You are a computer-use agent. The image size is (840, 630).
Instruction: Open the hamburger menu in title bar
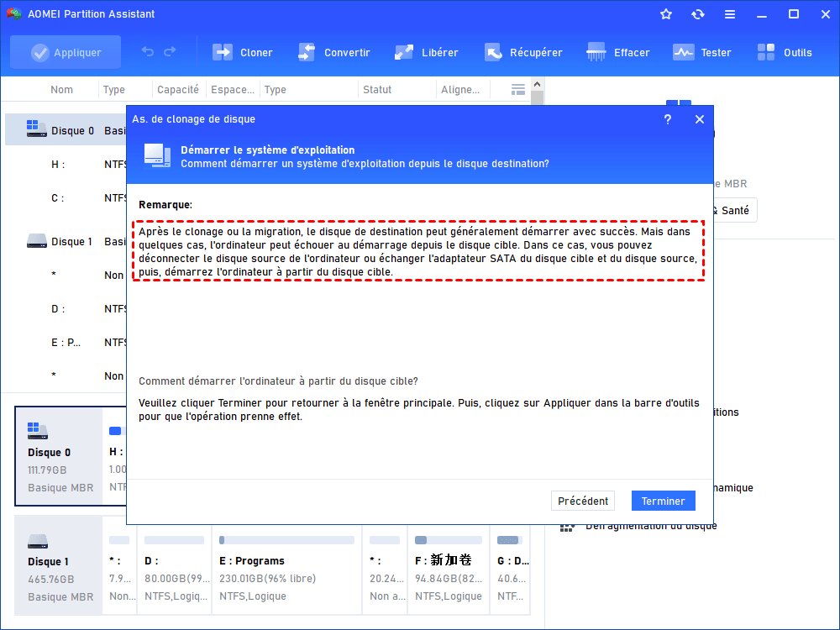click(730, 14)
